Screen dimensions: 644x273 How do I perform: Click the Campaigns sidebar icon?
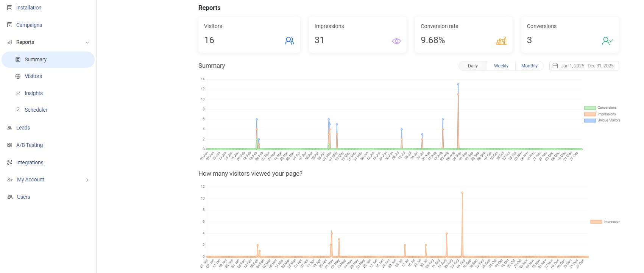(x=10, y=25)
